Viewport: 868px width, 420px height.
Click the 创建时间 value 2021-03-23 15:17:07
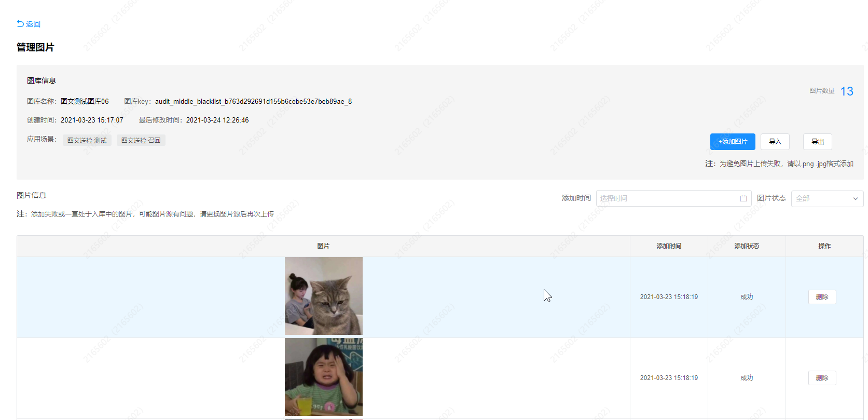click(x=92, y=120)
